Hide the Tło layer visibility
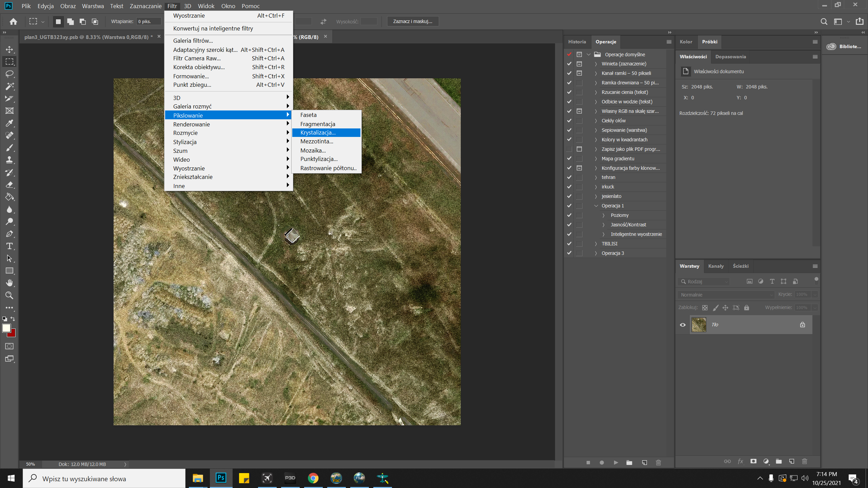This screenshot has height=488, width=868. [x=683, y=325]
